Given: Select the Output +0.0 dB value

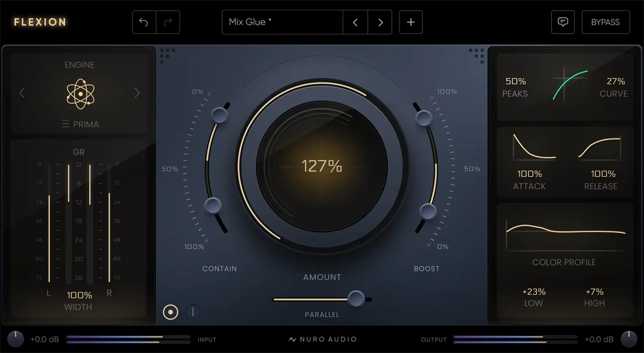Looking at the screenshot, I should (x=599, y=340).
